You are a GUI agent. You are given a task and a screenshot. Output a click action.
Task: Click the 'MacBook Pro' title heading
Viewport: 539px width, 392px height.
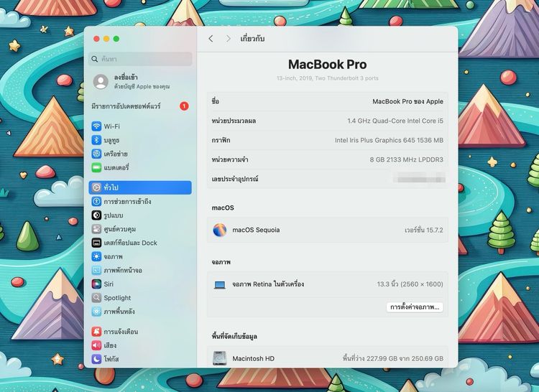[x=327, y=65]
